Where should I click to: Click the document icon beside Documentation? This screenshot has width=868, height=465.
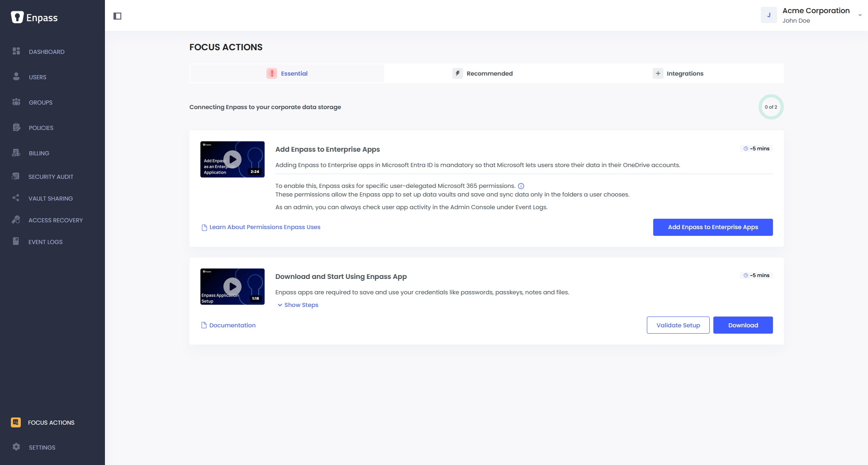(x=204, y=325)
